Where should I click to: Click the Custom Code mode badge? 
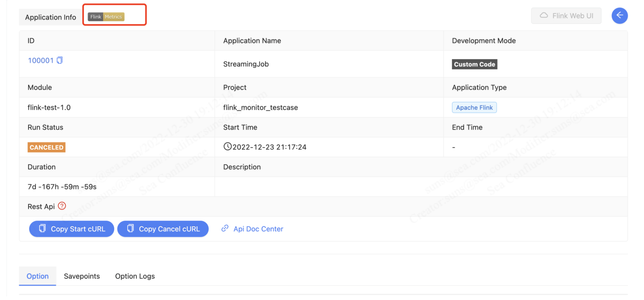(474, 64)
